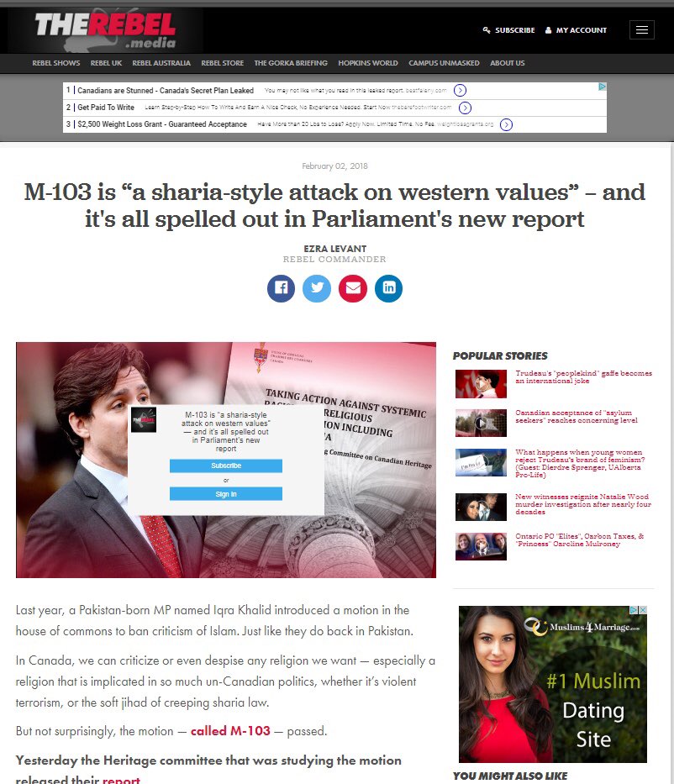Open Natalie Wood murder investigation story
This screenshot has height=784, width=674.
click(583, 504)
